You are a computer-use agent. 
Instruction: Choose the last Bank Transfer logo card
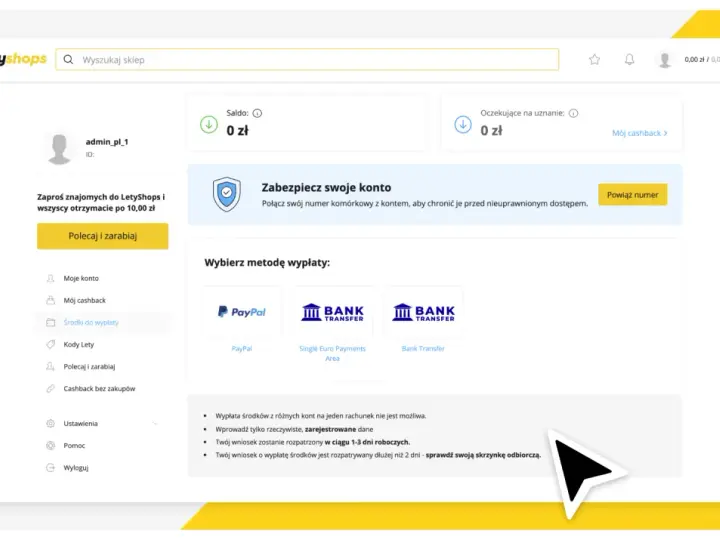tap(423, 312)
